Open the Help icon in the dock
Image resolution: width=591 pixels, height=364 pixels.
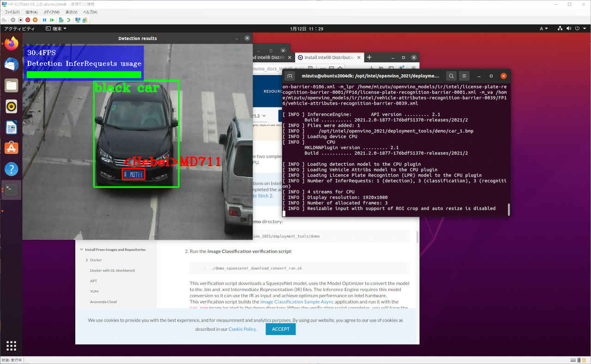point(12,169)
